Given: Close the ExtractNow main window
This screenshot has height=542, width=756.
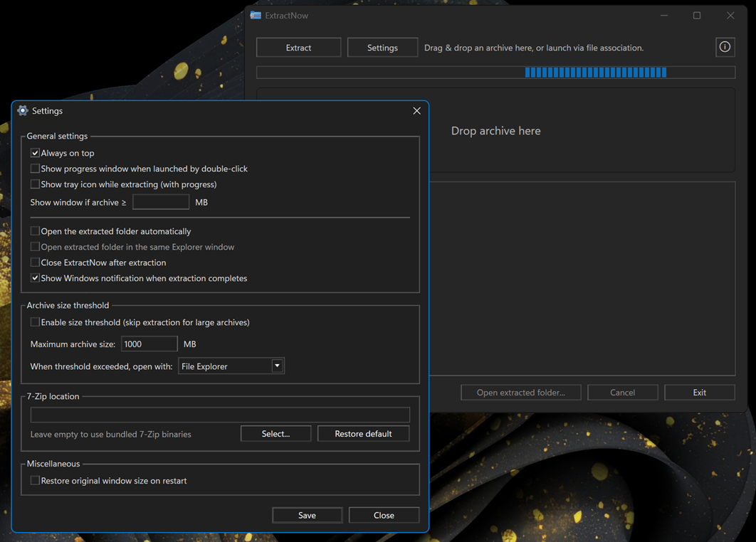Looking at the screenshot, I should click(x=730, y=16).
